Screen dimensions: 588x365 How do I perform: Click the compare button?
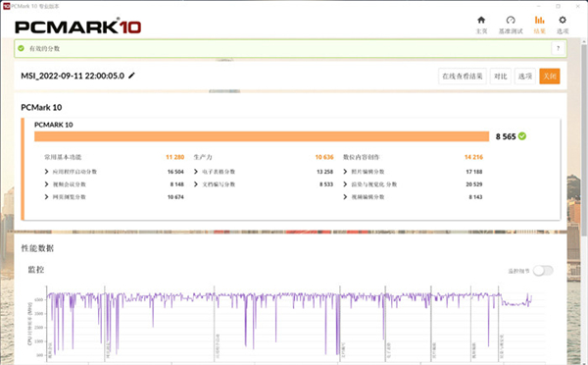pos(500,77)
